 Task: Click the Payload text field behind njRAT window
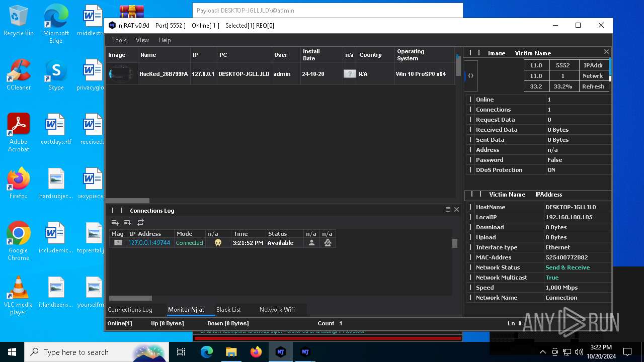coord(328,10)
